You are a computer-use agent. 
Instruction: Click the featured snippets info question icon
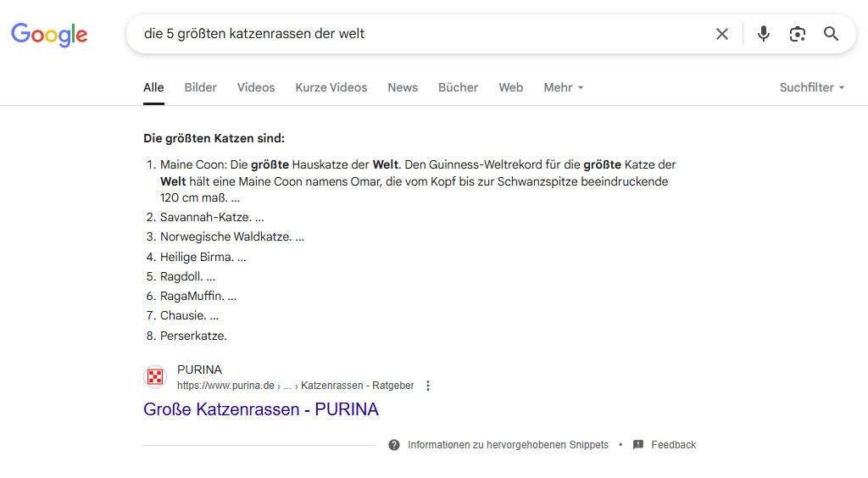coord(394,445)
